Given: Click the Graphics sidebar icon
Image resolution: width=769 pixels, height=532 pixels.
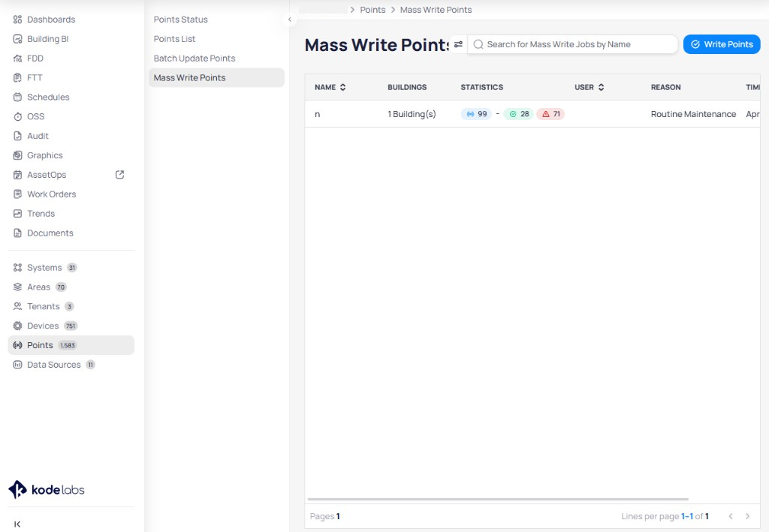Looking at the screenshot, I should pos(18,155).
